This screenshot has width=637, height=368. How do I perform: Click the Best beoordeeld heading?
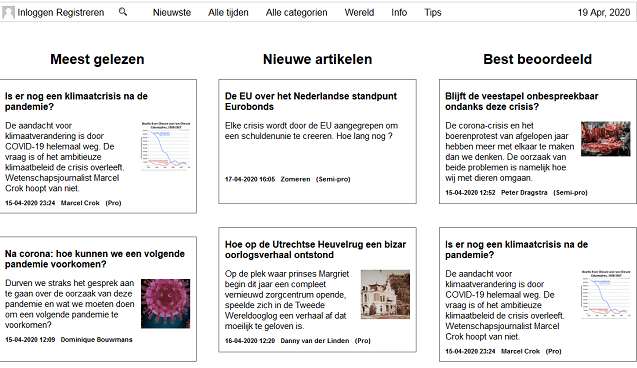pos(537,59)
